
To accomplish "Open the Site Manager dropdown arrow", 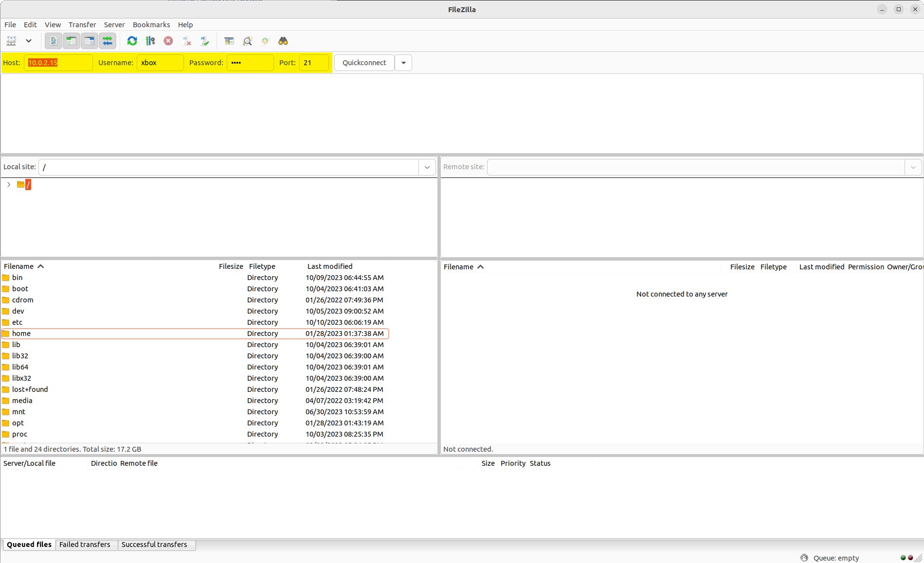I will click(x=29, y=41).
